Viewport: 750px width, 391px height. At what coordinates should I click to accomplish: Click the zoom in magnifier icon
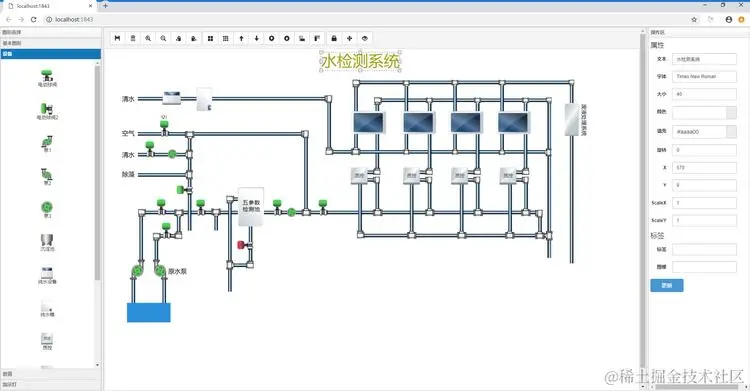tap(148, 38)
